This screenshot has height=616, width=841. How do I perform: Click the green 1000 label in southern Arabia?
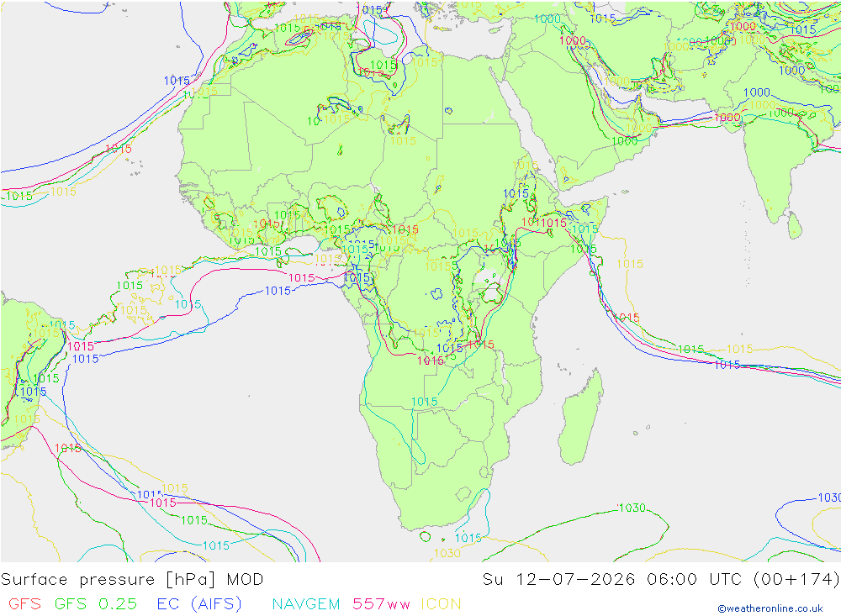pyautogui.click(x=625, y=141)
